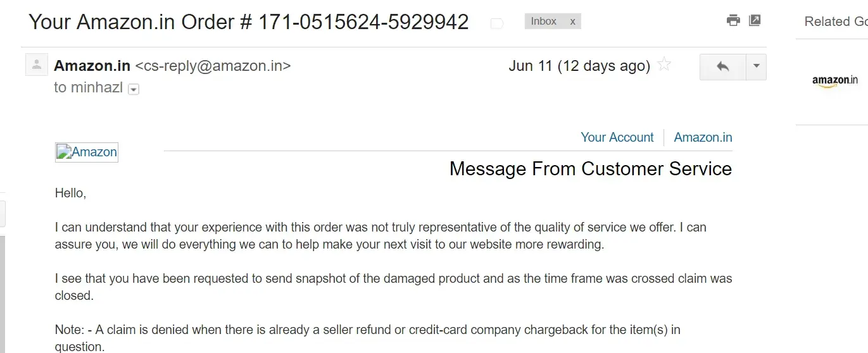868x353 pixels.
Task: Open the Your Account link
Action: 617,137
